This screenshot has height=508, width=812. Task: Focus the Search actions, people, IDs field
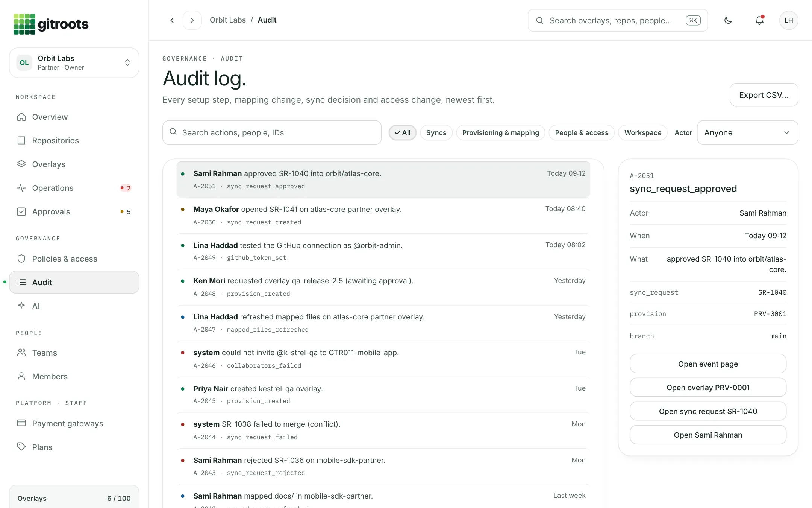click(x=272, y=133)
